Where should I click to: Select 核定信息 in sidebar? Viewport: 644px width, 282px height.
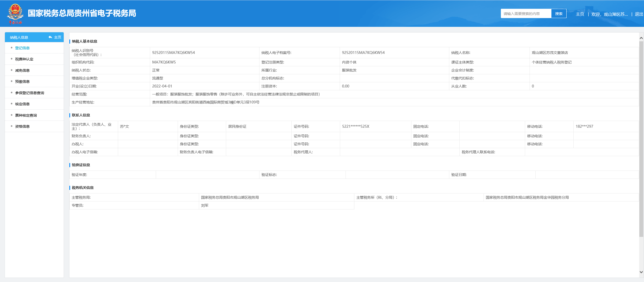click(x=22, y=104)
